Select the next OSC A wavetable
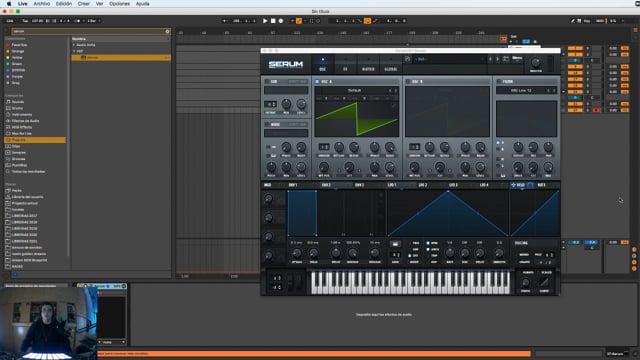The height and width of the screenshot is (360, 640). (x=396, y=91)
